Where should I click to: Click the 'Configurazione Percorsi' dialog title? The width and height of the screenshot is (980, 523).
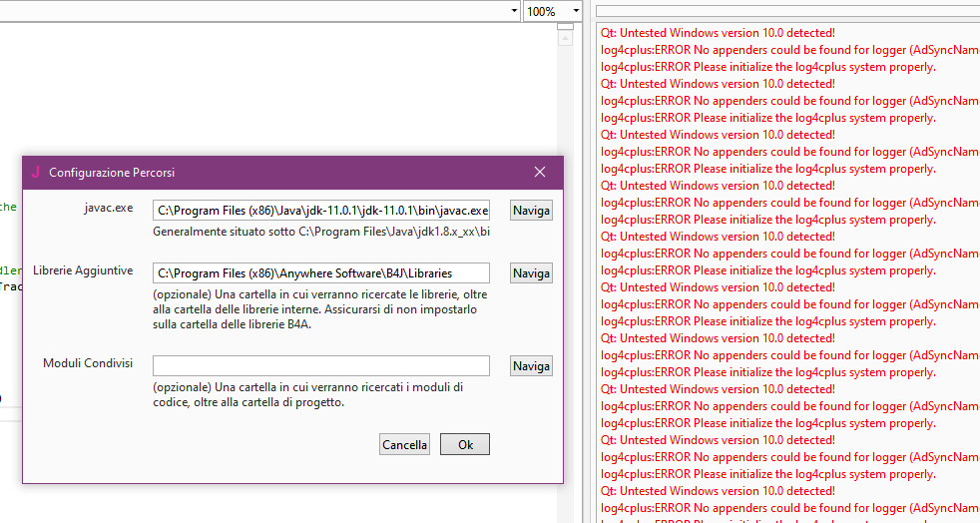[112, 173]
